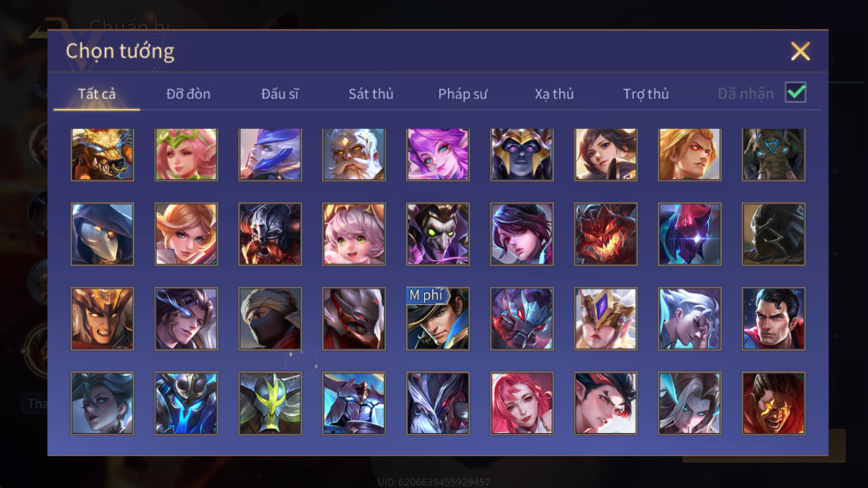Viewport: 868px width, 488px height.
Task: Pick the hero with the 'M phí' tag
Action: tap(438, 319)
